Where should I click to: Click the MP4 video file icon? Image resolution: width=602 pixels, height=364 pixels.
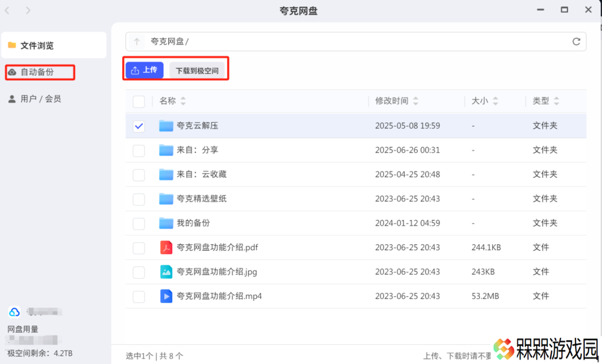(x=166, y=296)
